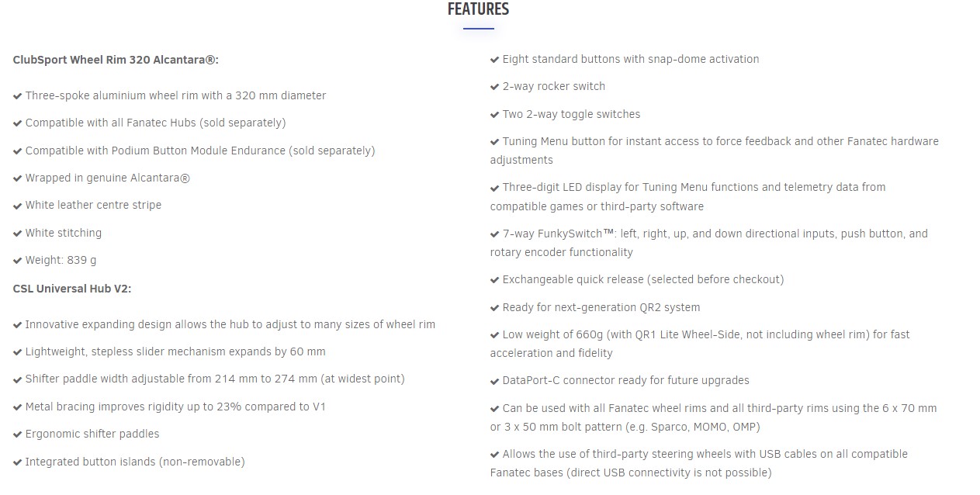Click checkmark icon next to White stitching
980x495 pixels.
coord(18,234)
